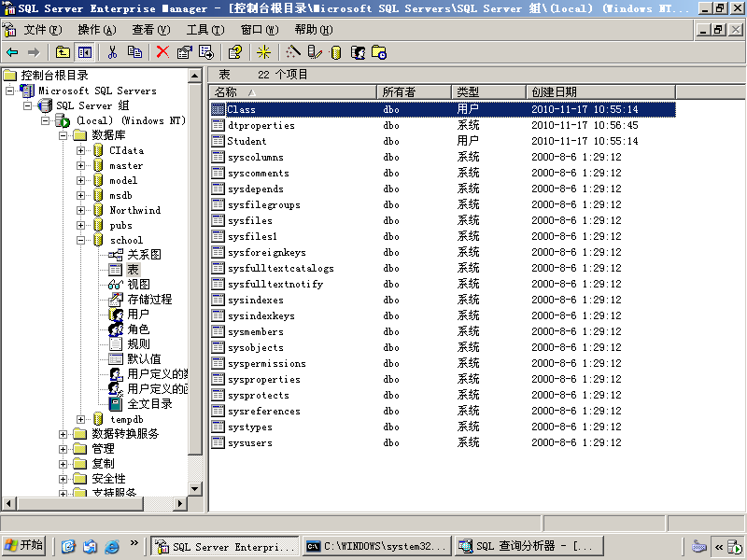Screen dimensions: 747x560
Task: Select the sysfulltextcatalogs table row
Action: pyautogui.click(x=443, y=268)
